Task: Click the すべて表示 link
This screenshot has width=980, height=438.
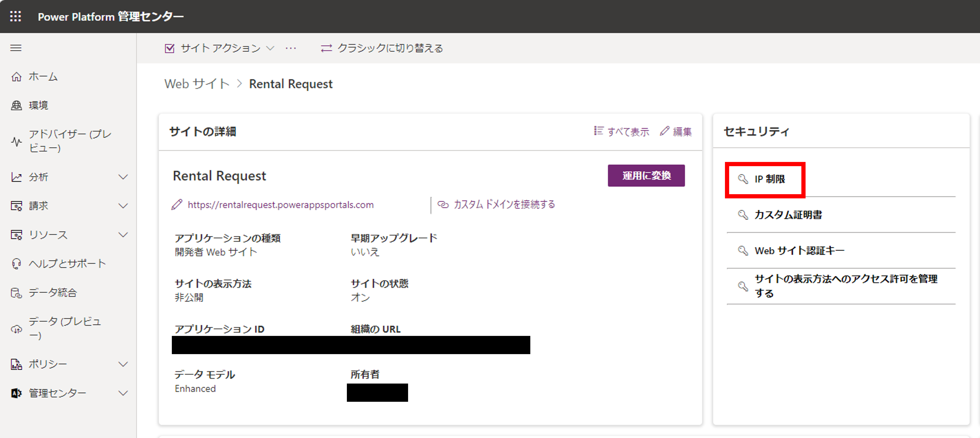Action: pos(628,132)
